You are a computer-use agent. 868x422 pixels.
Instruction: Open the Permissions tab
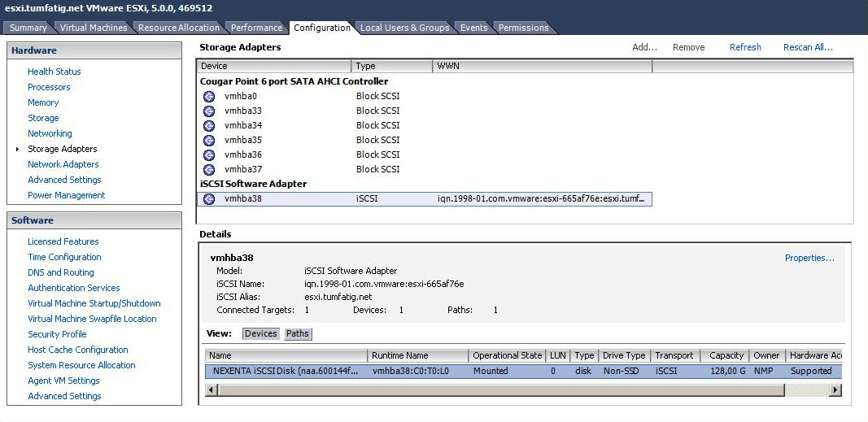[523, 28]
